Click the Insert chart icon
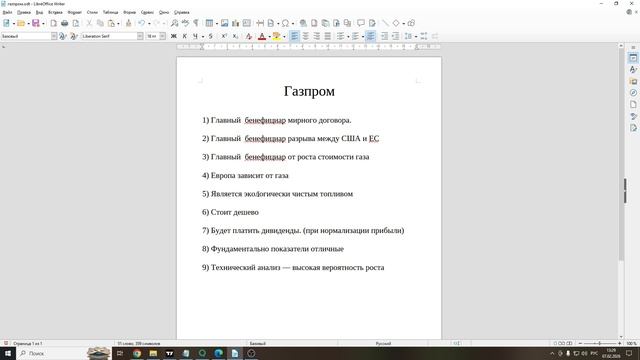This screenshot has width=640, height=360. pyautogui.click(x=236, y=23)
